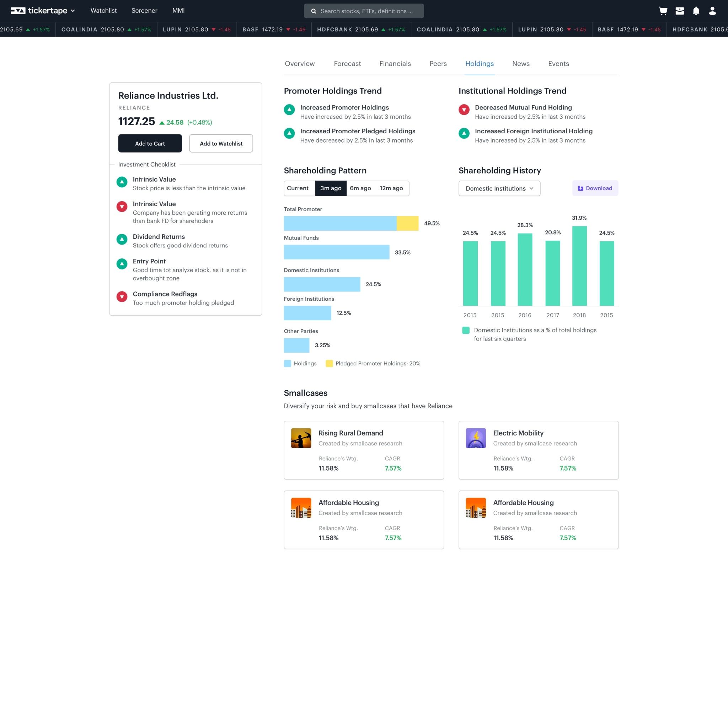Image resolution: width=728 pixels, height=728 pixels.
Task: Click the tickertape logo
Action: pos(39,11)
